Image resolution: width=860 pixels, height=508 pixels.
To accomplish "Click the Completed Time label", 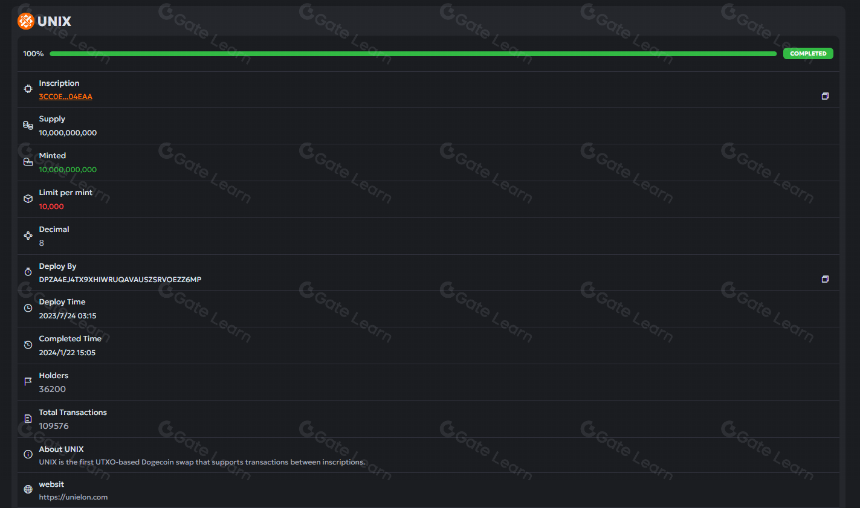I will click(70, 338).
